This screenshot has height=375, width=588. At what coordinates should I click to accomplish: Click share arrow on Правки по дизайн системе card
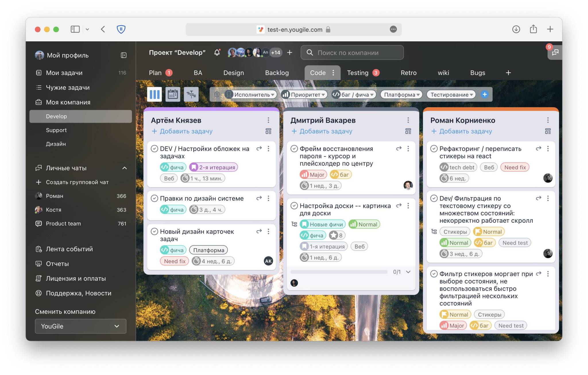[x=259, y=198]
